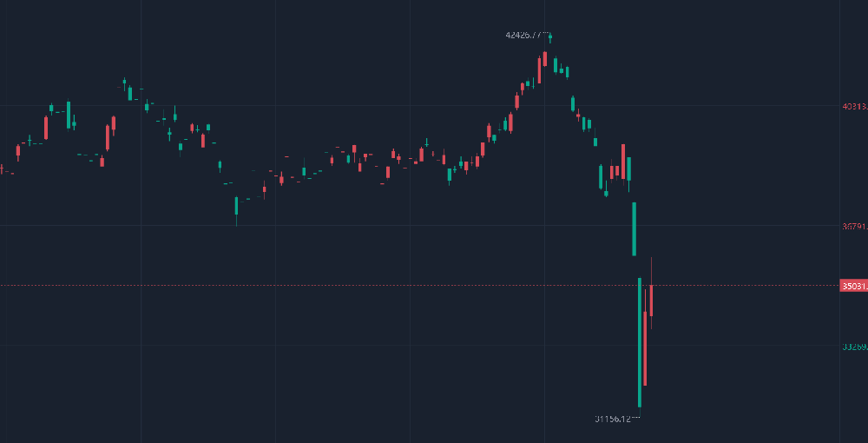Select the green candle at the early left peak

124,83
